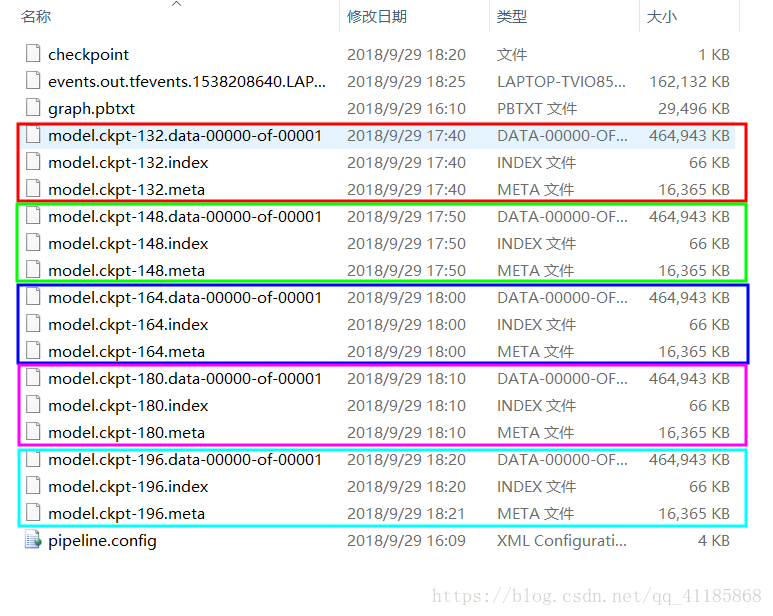Viewport: 773px width, 616px height.
Task: Click the 1 KB size of checkpoint
Action: click(x=714, y=54)
